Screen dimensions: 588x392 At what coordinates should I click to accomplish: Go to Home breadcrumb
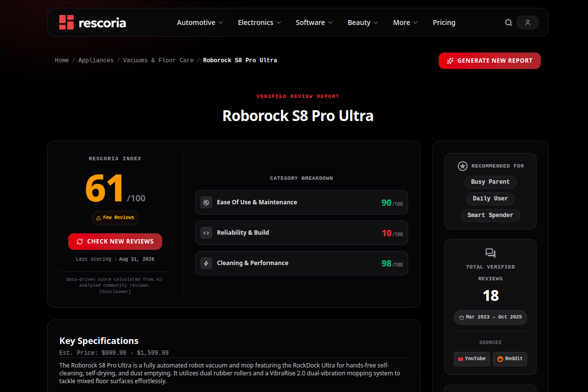pos(62,61)
